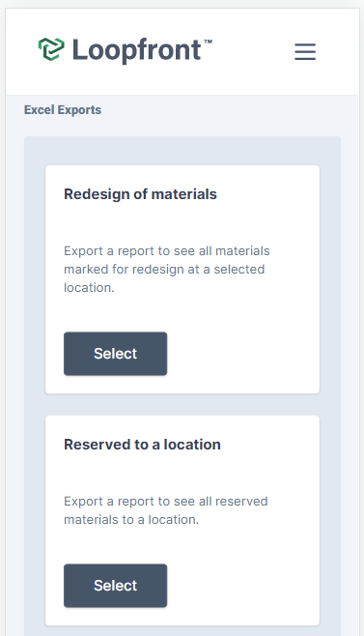The width and height of the screenshot is (364, 636).
Task: Click the Redesign of materials card title
Action: pyautogui.click(x=140, y=194)
